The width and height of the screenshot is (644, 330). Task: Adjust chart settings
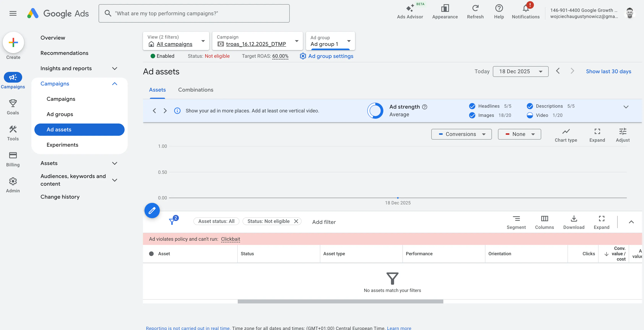[622, 135]
